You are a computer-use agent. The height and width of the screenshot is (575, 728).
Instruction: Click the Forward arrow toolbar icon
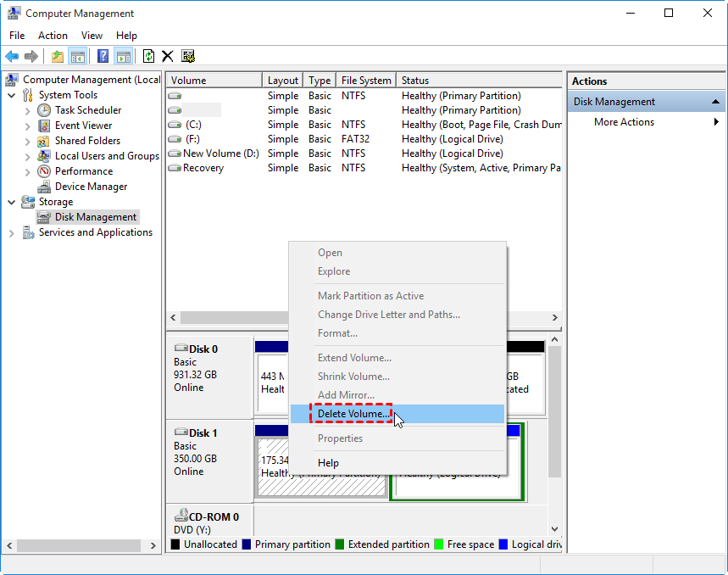[31, 57]
